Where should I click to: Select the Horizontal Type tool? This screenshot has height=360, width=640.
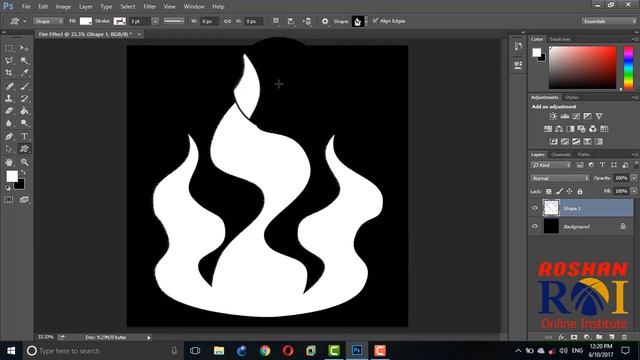pyautogui.click(x=24, y=136)
